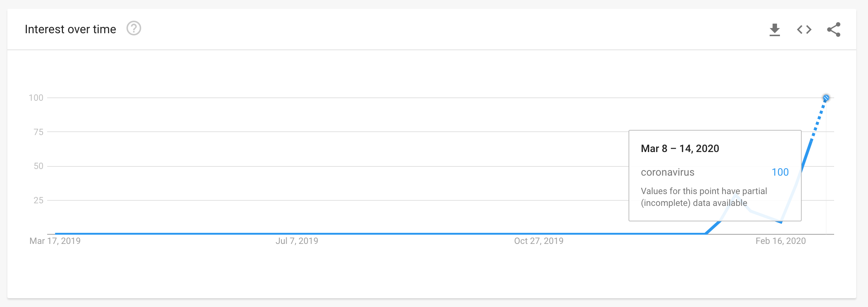Select the Mar 17, 2019 axis date
Image resolution: width=868 pixels, height=307 pixels.
tap(55, 241)
